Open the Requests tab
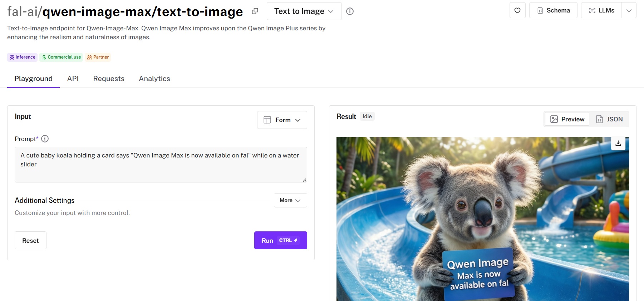The width and height of the screenshot is (644, 301). coord(109,79)
